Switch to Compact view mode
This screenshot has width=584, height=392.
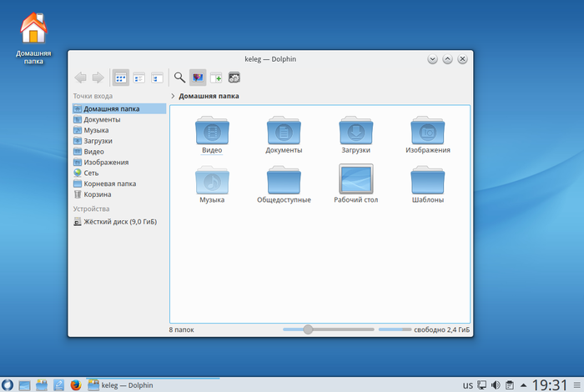139,78
